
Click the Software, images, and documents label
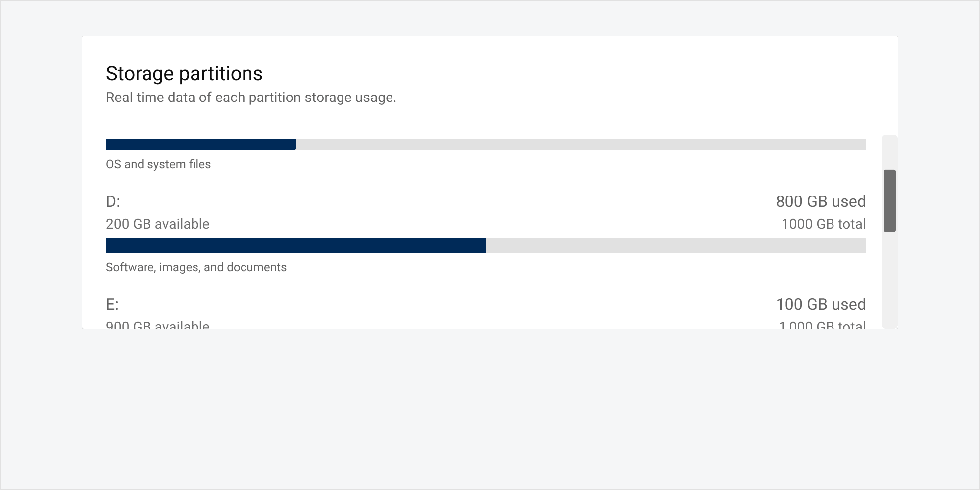(196, 267)
